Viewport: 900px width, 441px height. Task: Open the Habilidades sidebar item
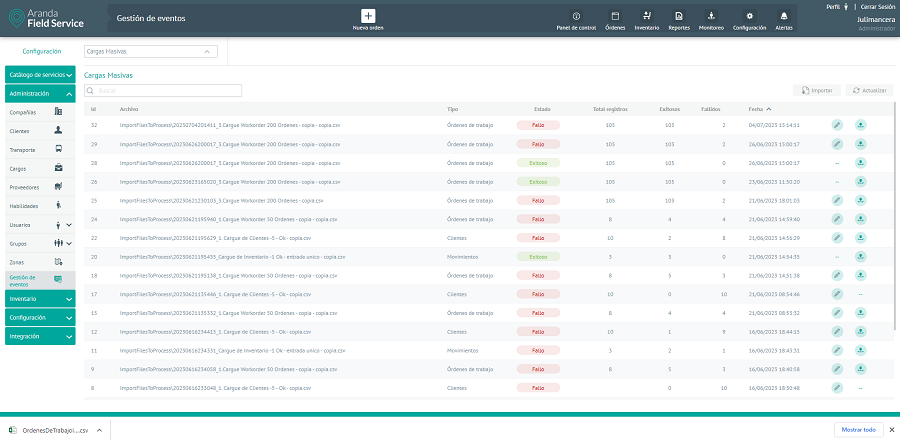click(x=40, y=206)
